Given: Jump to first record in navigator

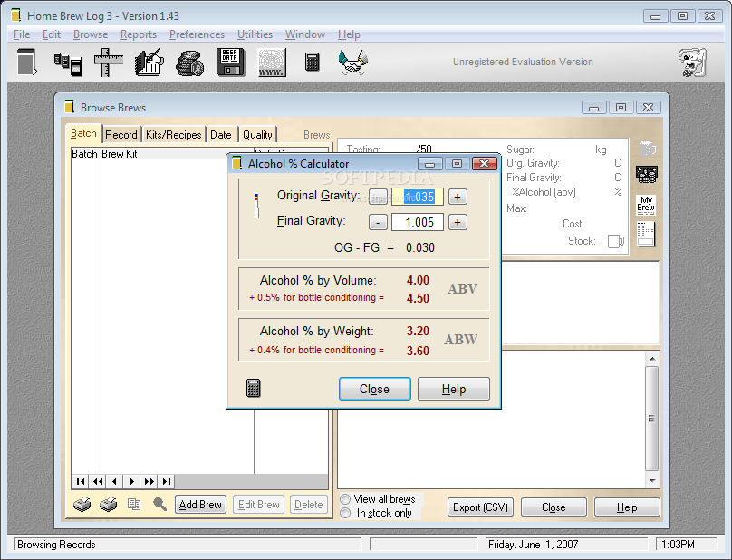Looking at the screenshot, I should [x=81, y=481].
